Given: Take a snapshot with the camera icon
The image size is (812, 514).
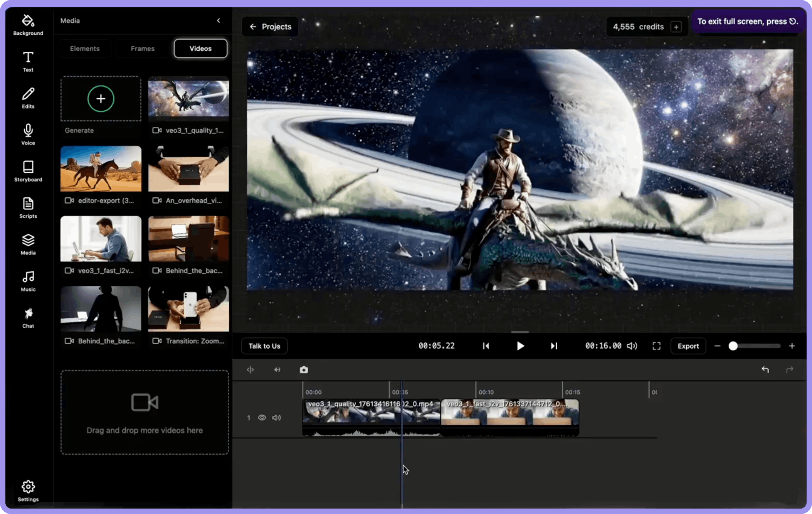Looking at the screenshot, I should pyautogui.click(x=304, y=370).
